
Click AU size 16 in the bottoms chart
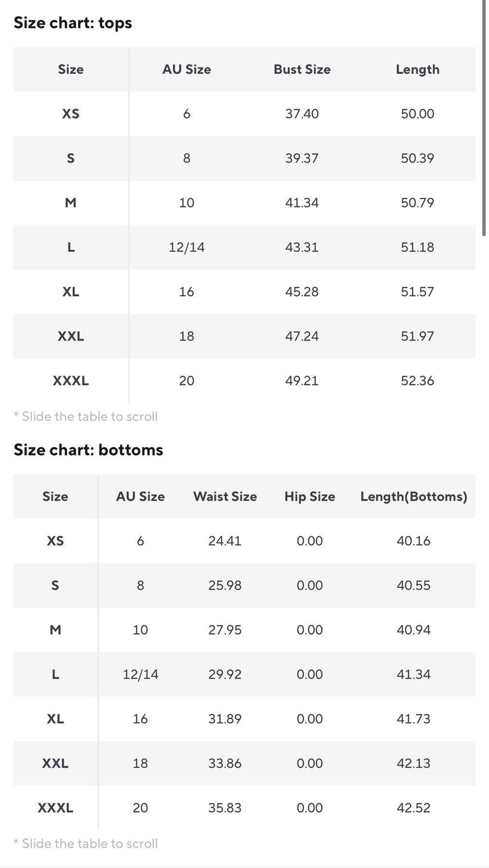coord(140,719)
